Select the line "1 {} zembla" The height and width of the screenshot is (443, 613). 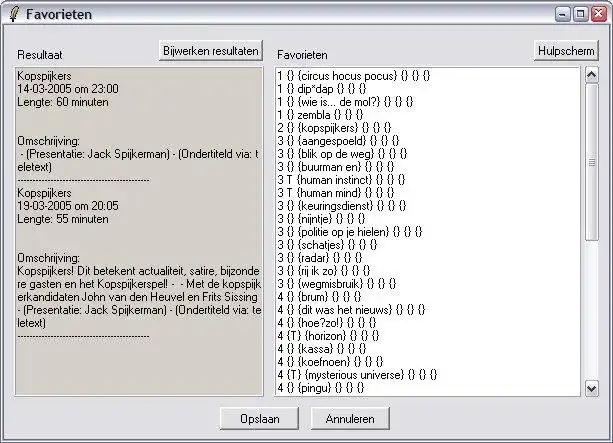coord(320,115)
